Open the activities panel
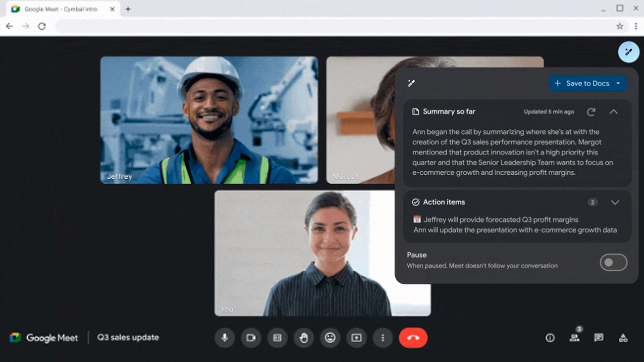Screen dimensions: 644x362 pyautogui.click(x=623, y=338)
